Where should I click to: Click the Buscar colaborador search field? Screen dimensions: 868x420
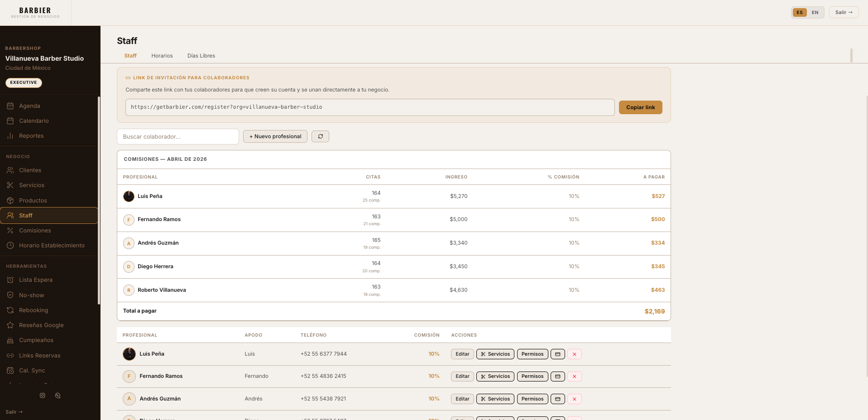point(177,137)
